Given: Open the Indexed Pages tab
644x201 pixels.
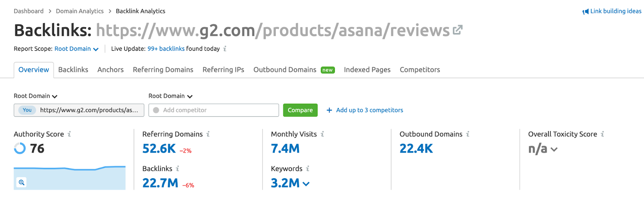Looking at the screenshot, I should 367,70.
